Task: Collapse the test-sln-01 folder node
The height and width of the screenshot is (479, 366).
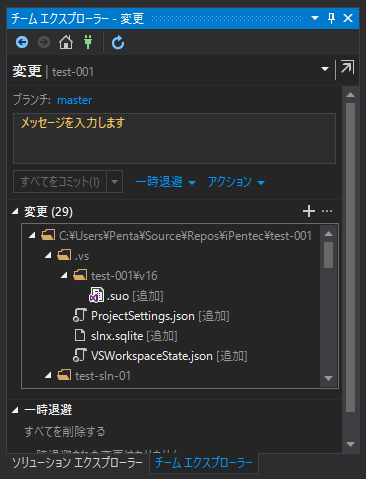Action: click(48, 375)
